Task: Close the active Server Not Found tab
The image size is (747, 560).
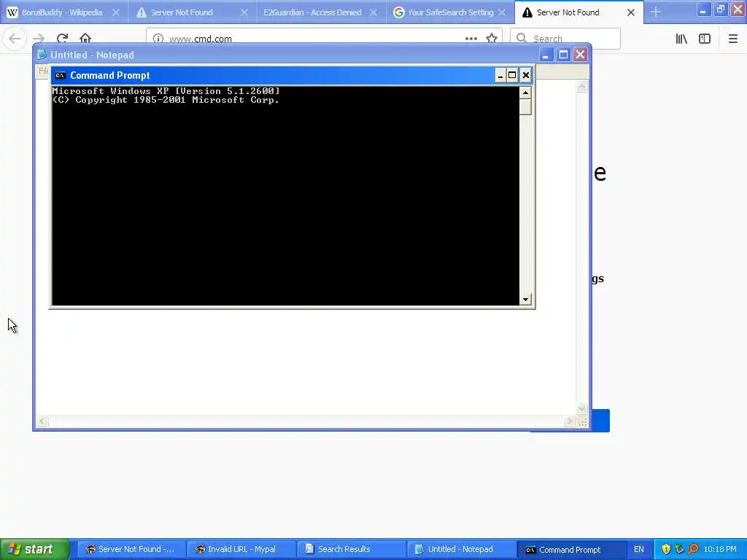Action: (x=631, y=12)
